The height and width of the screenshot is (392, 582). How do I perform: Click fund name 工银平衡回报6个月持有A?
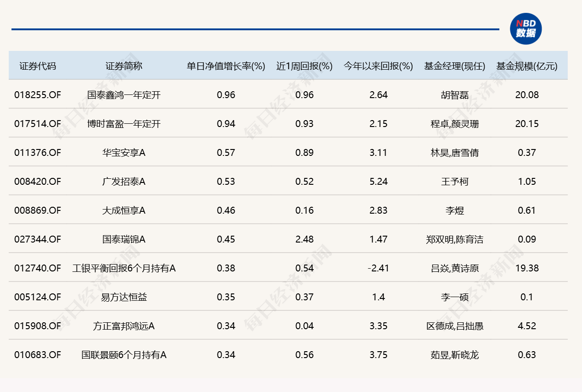(x=124, y=268)
